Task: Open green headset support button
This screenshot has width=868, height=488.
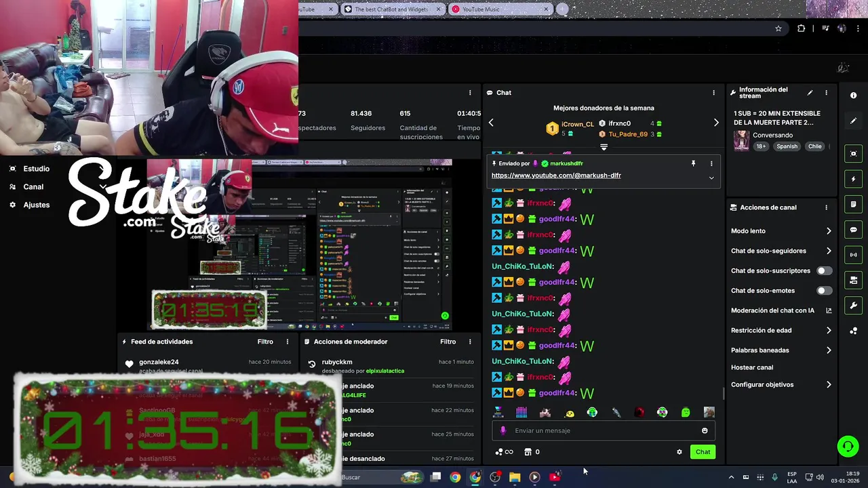Action: 847,446
